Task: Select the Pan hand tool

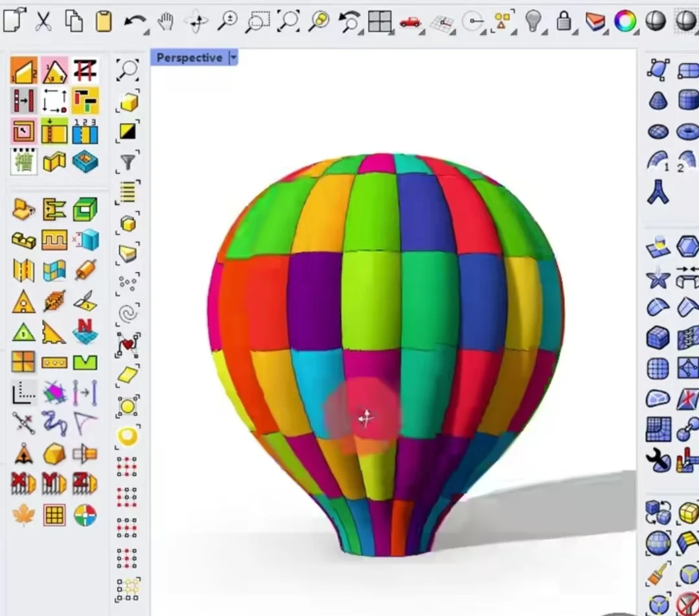Action: pos(166,21)
